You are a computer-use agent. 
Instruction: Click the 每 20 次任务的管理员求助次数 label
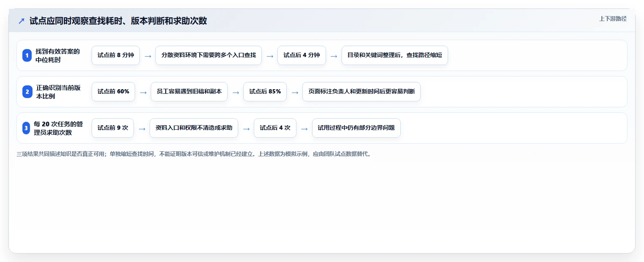click(x=58, y=128)
